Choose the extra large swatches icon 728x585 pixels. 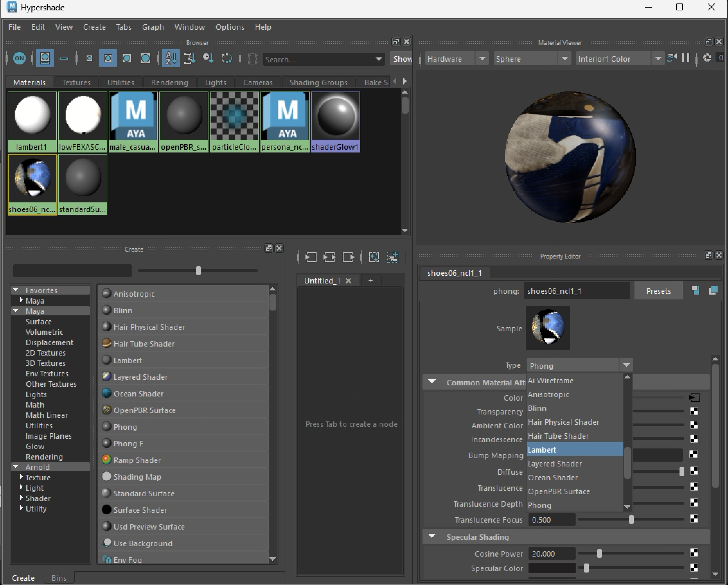click(145, 58)
